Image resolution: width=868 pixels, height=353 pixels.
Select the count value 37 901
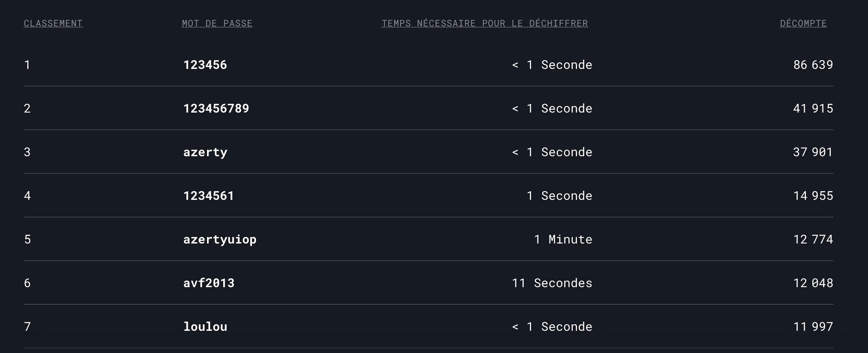(x=813, y=152)
